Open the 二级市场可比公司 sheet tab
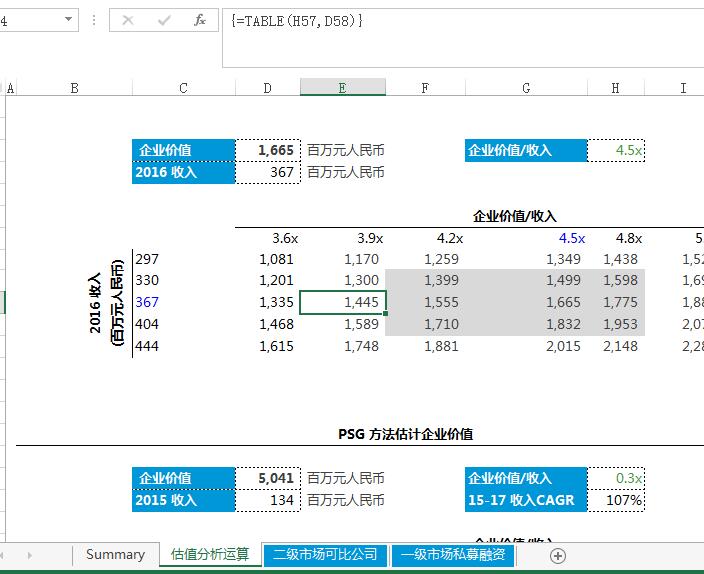This screenshot has width=704, height=574. 325,555
